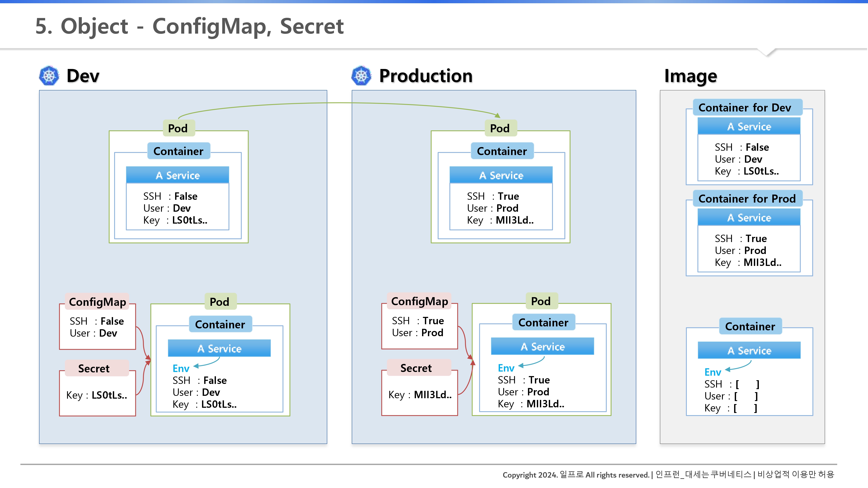This screenshot has width=868, height=488.
Task: Click A Service header in Container for Prod
Action: click(749, 218)
